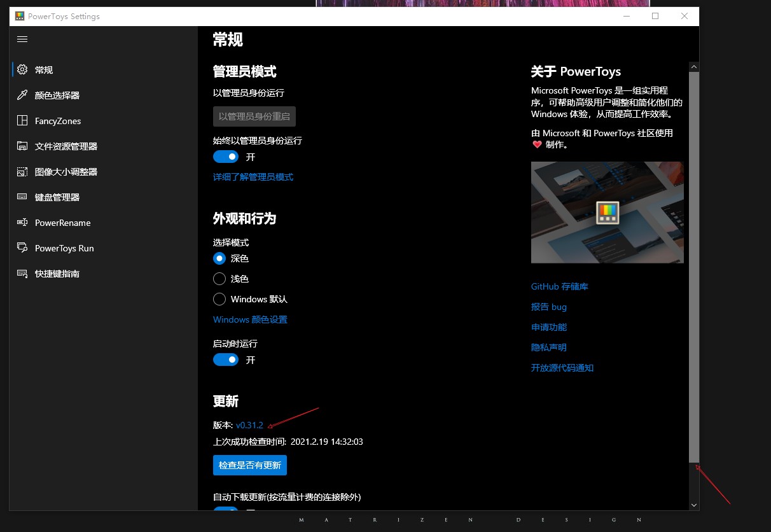771x532 pixels.
Task: Open the PowerRename settings
Action: pyautogui.click(x=61, y=222)
